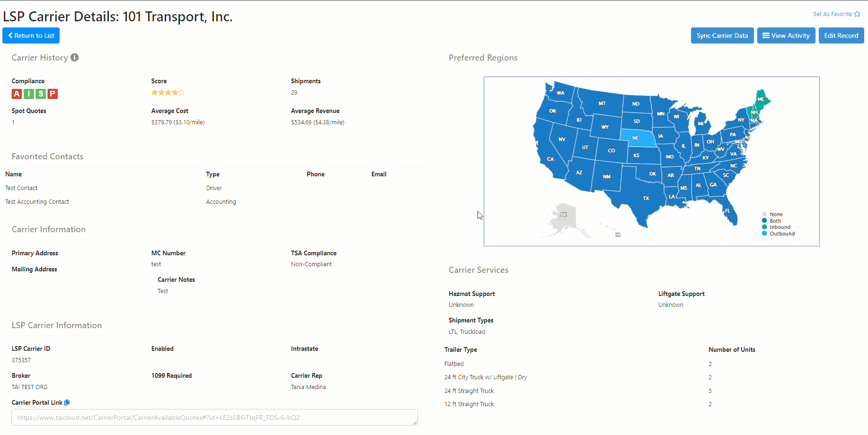Open View Activity

click(786, 35)
